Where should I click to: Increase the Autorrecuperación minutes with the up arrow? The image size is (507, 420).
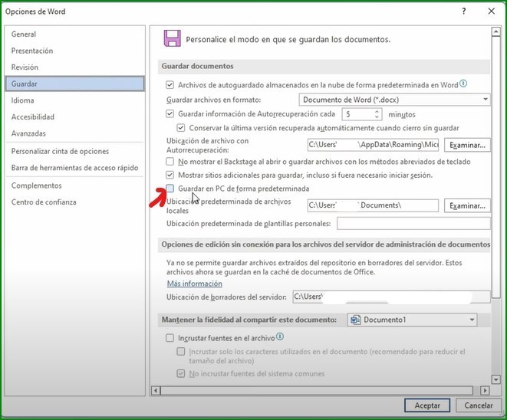tap(377, 111)
